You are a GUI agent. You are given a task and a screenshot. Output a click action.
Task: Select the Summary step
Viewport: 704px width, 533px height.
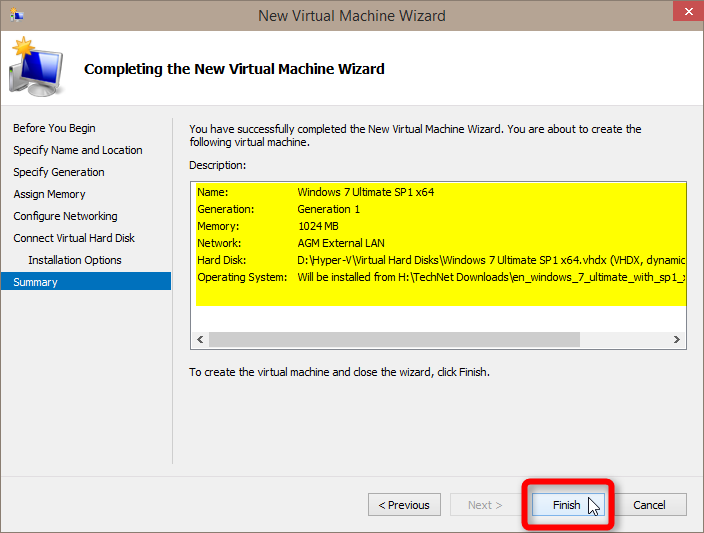coord(86,282)
